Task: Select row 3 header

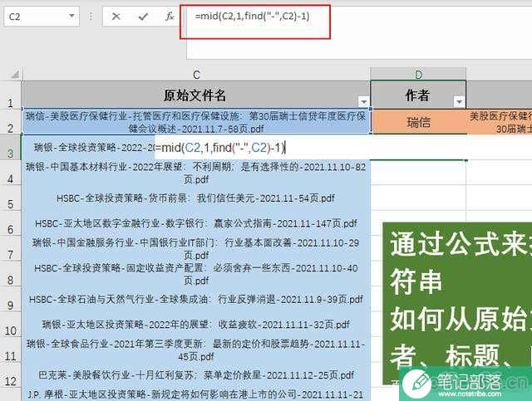Action: coord(11,148)
